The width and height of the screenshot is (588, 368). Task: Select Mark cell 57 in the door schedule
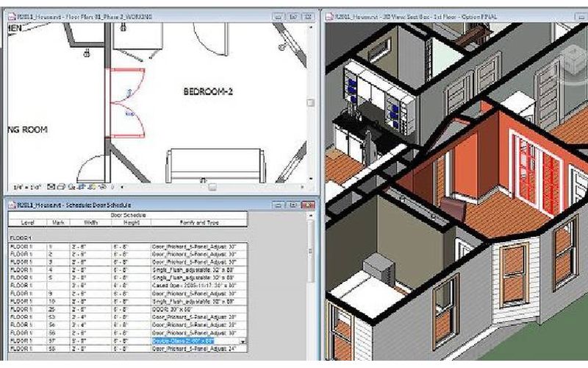(59, 342)
